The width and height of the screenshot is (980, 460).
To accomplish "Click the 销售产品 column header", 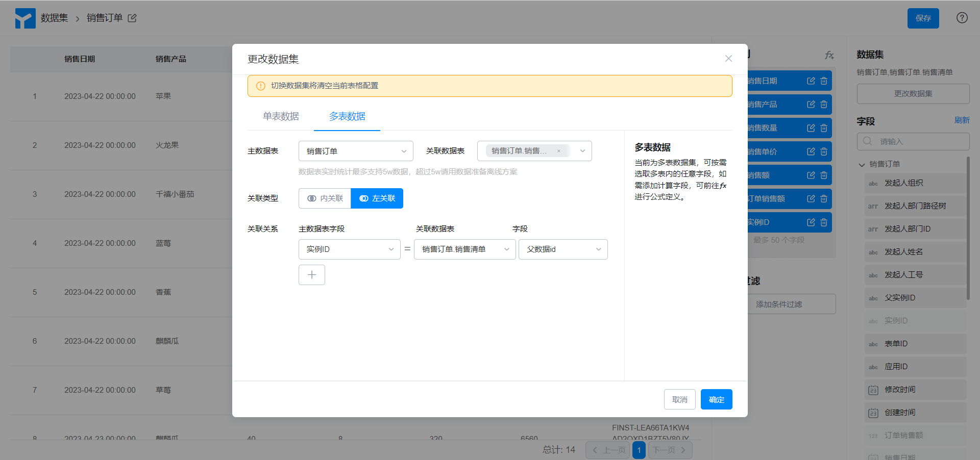I will tap(171, 59).
